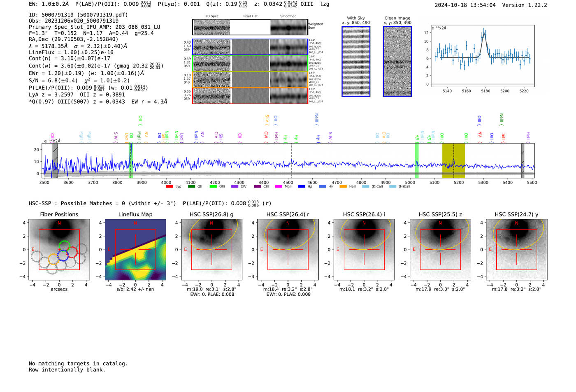Viewport: 576px width, 392px height.
Task: Select the green fiber circle in Fiber Positions
Action: (x=65, y=246)
